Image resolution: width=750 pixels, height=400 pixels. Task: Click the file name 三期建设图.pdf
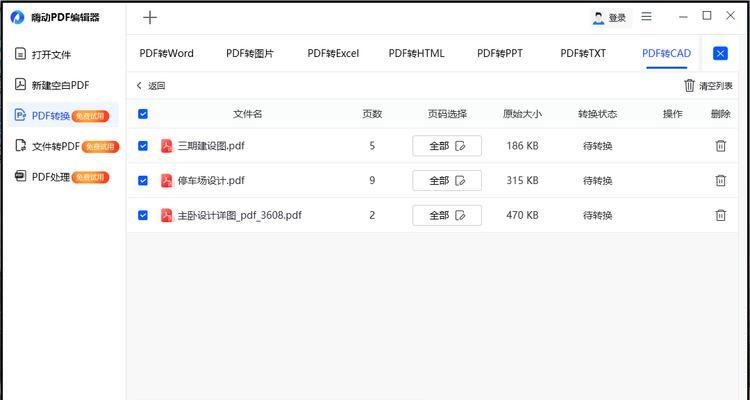pyautogui.click(x=211, y=146)
